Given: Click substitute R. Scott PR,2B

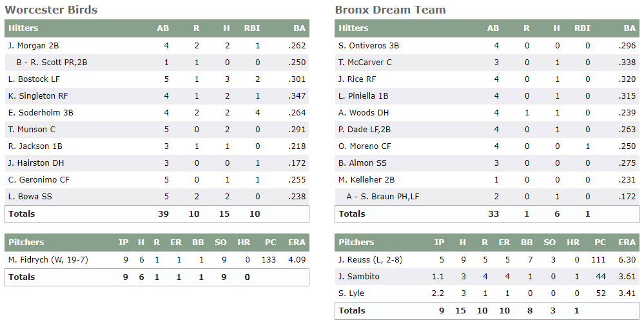Looking at the screenshot, I should (52, 63).
